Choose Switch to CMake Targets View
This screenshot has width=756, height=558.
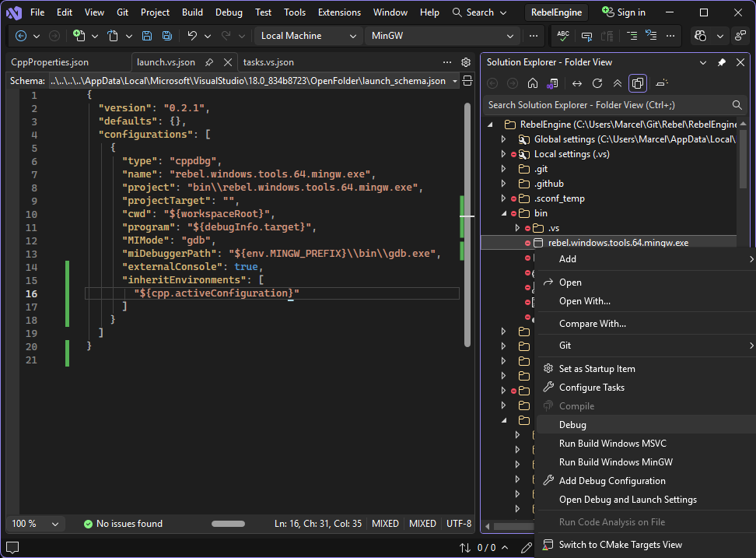646,545
